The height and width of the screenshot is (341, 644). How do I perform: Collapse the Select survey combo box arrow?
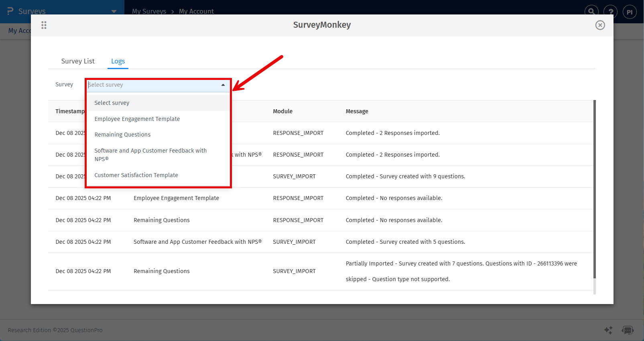(x=223, y=85)
